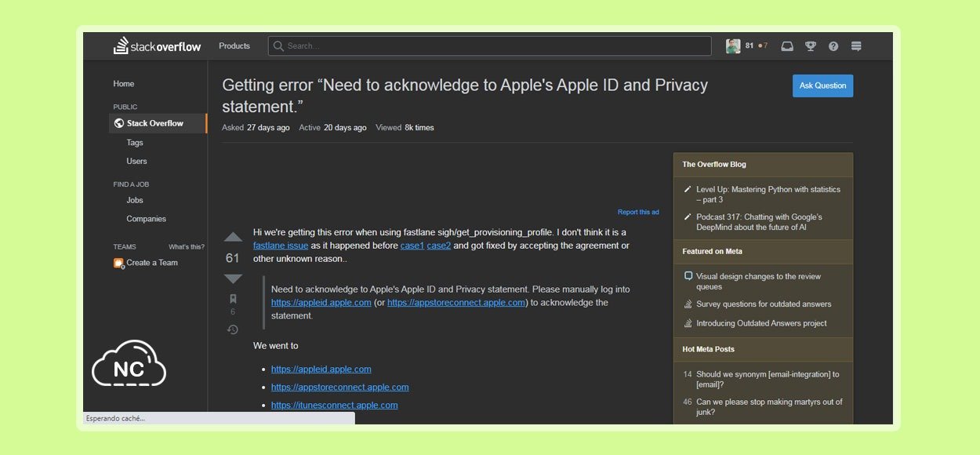Open the case2 link
The width and height of the screenshot is (980, 455).
439,246
